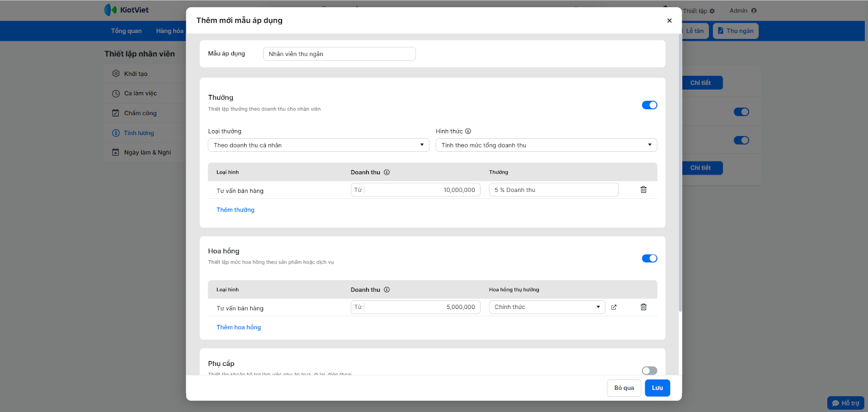Click info icon beside Doanh thu in Thưởng
Image resolution: width=868 pixels, height=412 pixels.
click(387, 172)
